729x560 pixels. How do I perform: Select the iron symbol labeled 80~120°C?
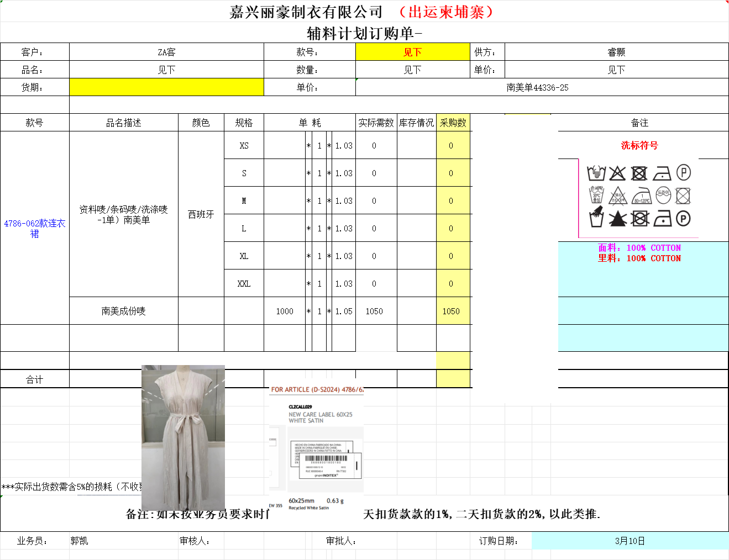pyautogui.click(x=641, y=196)
